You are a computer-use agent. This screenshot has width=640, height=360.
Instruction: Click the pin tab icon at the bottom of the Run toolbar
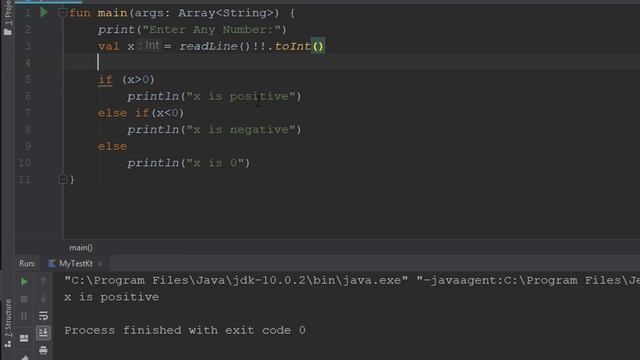pos(24,357)
